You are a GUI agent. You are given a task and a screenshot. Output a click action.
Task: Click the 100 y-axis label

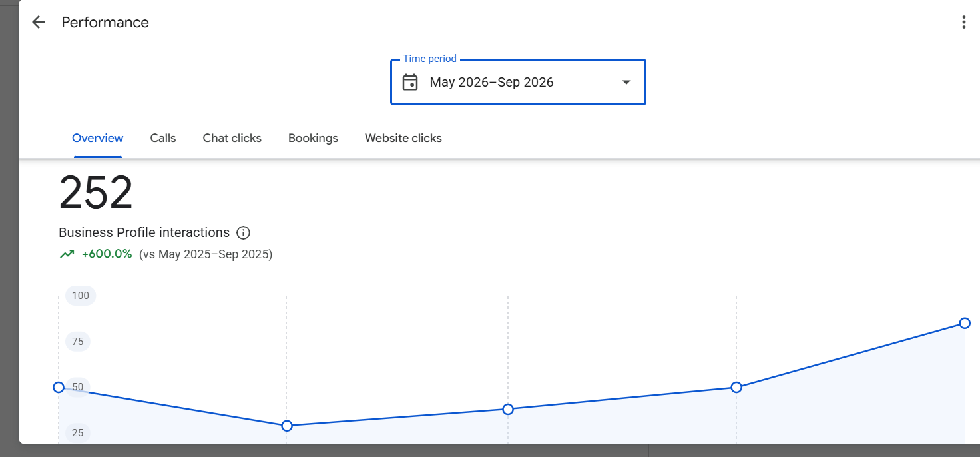point(81,296)
